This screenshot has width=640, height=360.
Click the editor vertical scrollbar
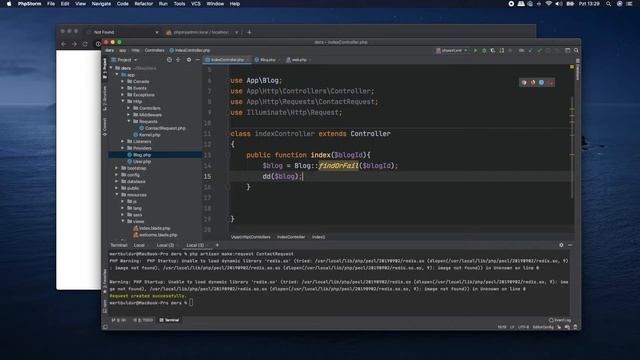[572, 147]
